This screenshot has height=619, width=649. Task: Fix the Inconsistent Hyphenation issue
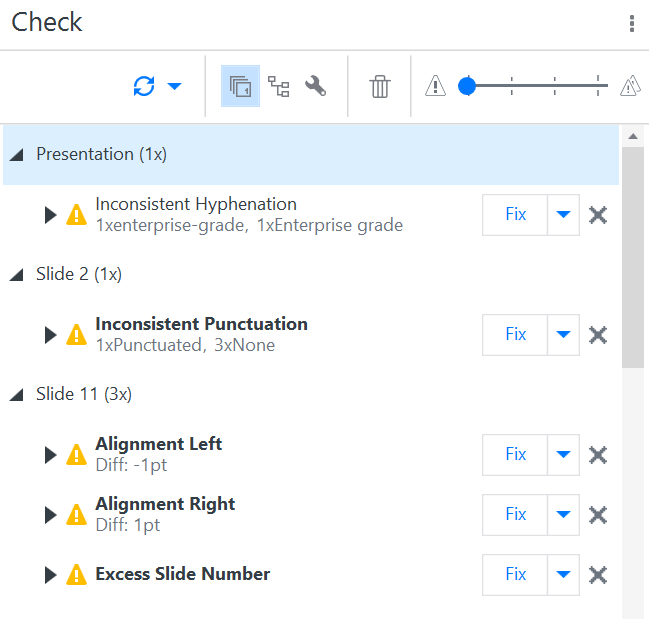(515, 215)
